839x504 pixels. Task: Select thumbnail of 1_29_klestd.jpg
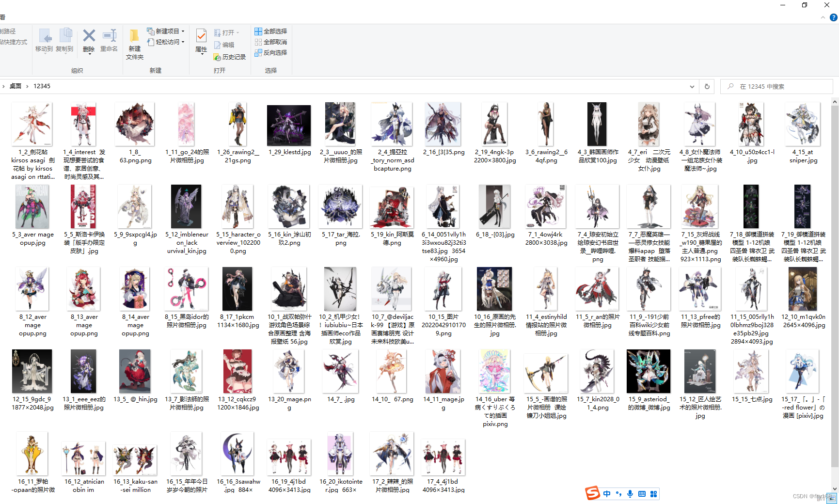tap(289, 126)
